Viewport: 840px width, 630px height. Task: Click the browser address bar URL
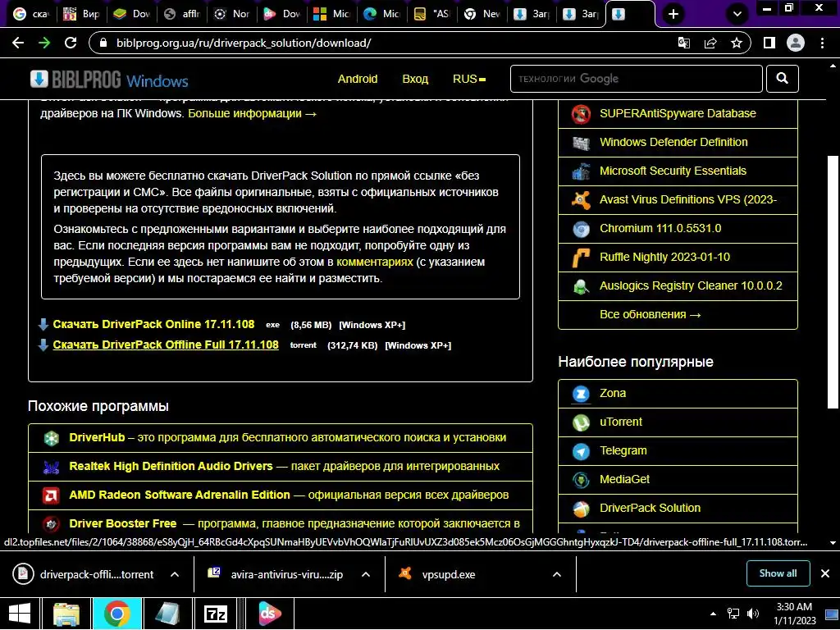pyautogui.click(x=244, y=43)
